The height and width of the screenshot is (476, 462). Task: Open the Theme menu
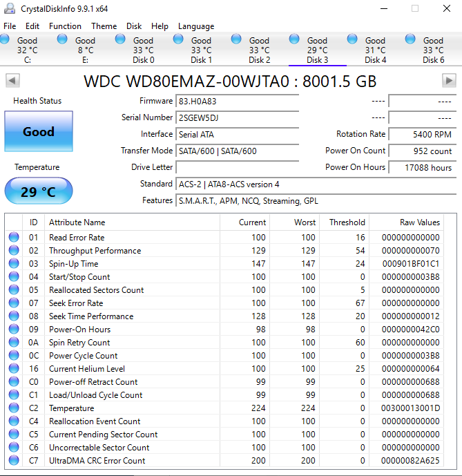pyautogui.click(x=104, y=26)
